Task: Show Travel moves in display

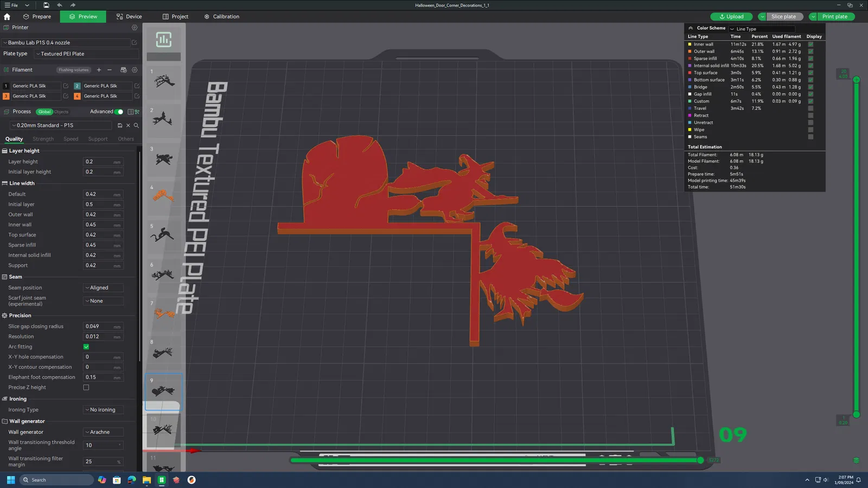Action: coord(810,108)
